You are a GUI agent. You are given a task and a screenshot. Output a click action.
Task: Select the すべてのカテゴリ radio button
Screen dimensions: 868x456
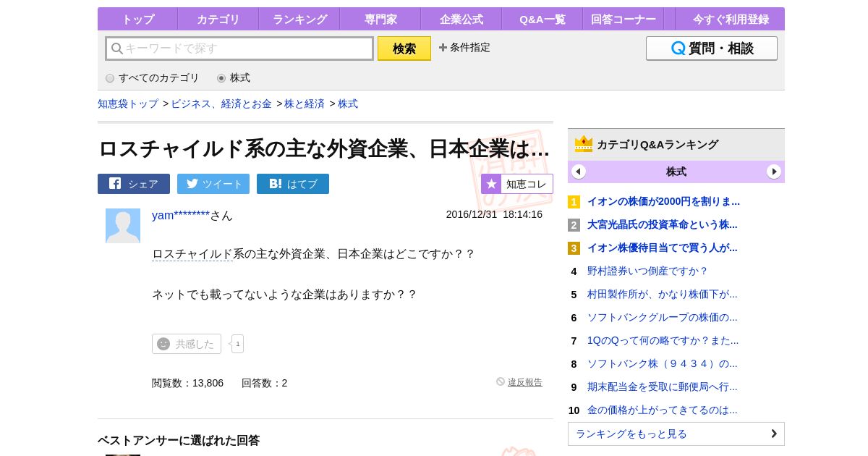click(x=110, y=78)
